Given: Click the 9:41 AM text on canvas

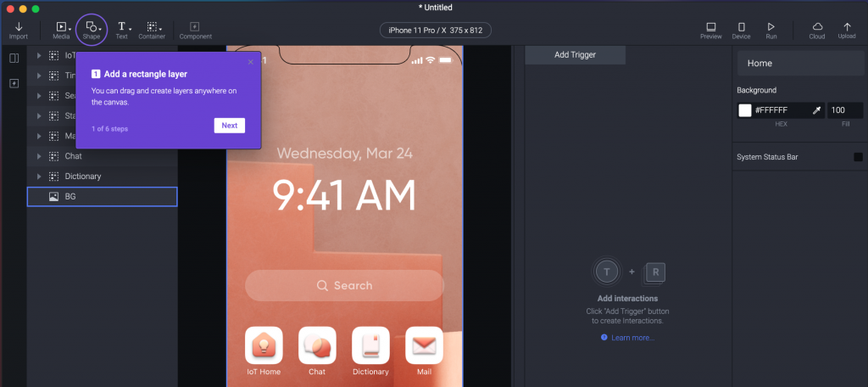Looking at the screenshot, I should pos(344,196).
